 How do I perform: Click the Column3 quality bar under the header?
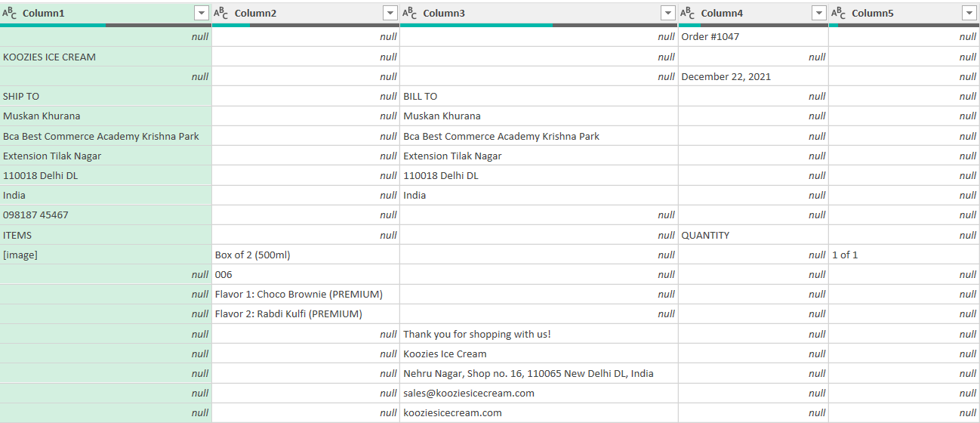539,25
